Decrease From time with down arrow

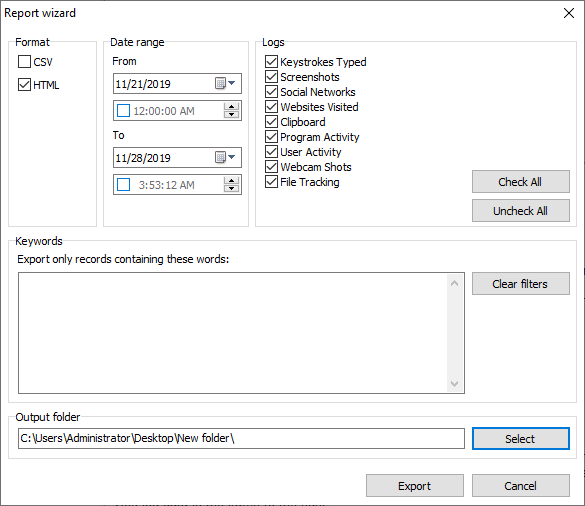(x=231, y=115)
